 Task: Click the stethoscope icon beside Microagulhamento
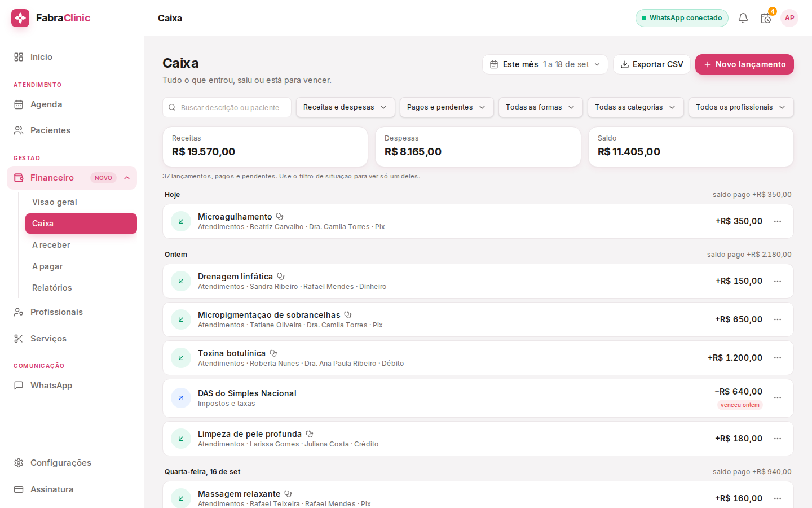280,217
